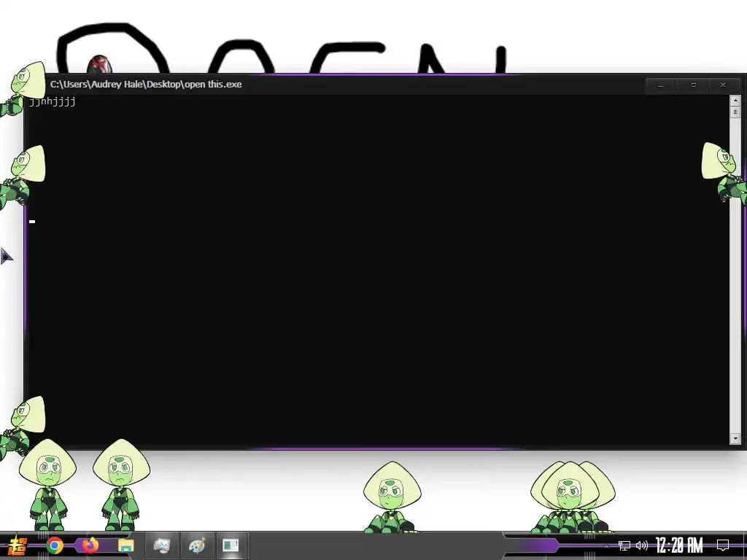Screen dimensions: 747x560
Task: Switch to the Paint taskbar app
Action: click(x=197, y=545)
